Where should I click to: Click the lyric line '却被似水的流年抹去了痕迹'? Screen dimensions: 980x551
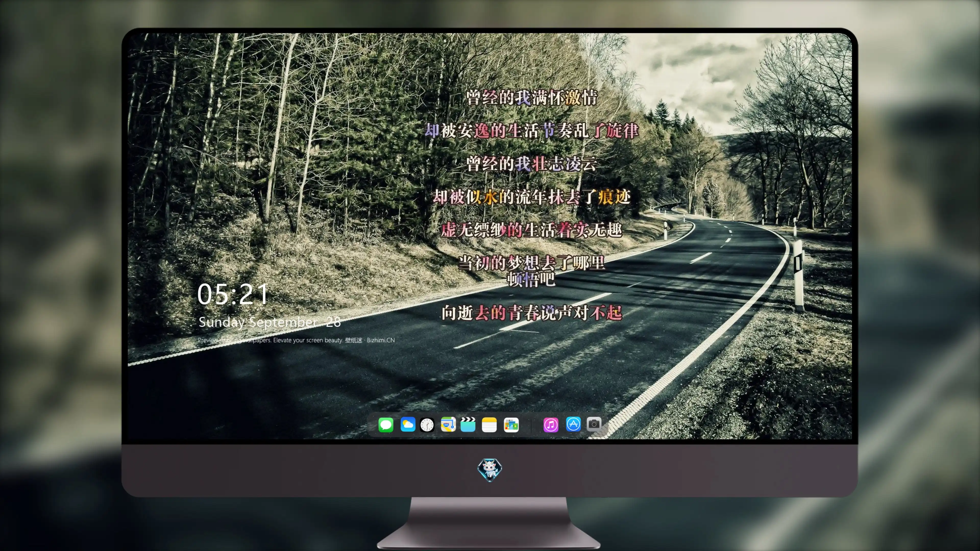pos(531,197)
